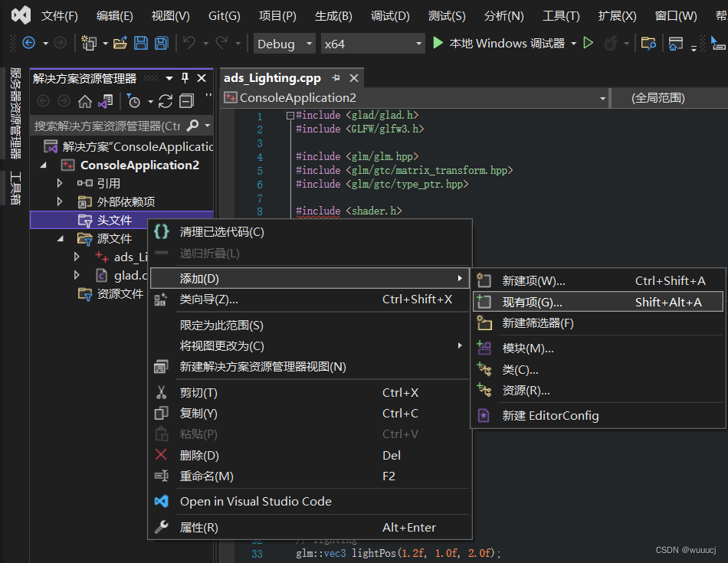Click collapse all icon in Solution Explorer
The width and height of the screenshot is (728, 563).
[187, 100]
